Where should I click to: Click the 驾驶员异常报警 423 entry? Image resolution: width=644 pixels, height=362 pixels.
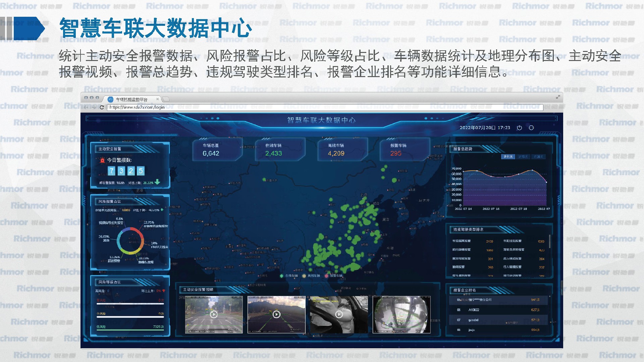click(524, 250)
